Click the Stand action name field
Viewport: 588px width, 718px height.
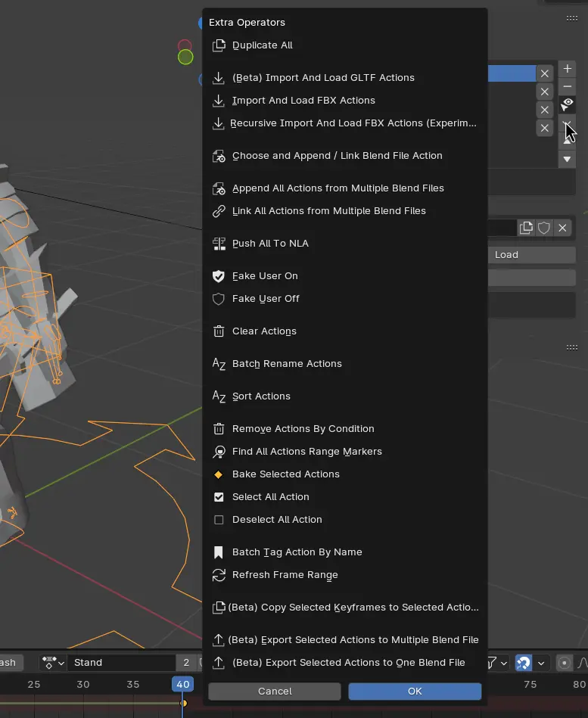(x=121, y=663)
